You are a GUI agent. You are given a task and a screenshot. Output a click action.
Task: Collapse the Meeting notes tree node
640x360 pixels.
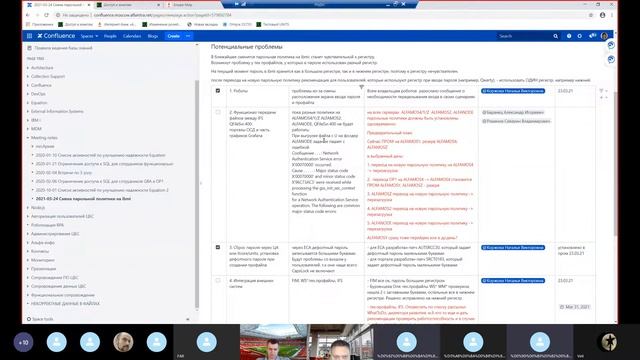coord(28,138)
